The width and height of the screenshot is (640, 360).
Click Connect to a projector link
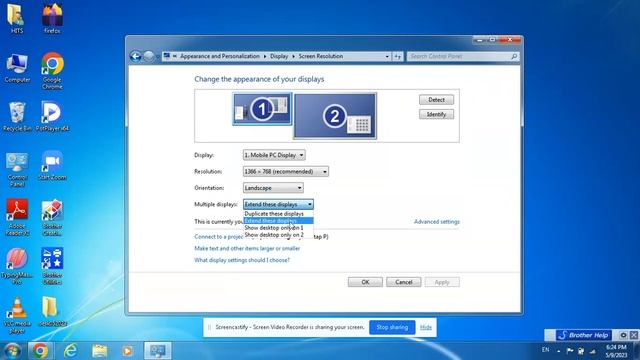tap(219, 237)
